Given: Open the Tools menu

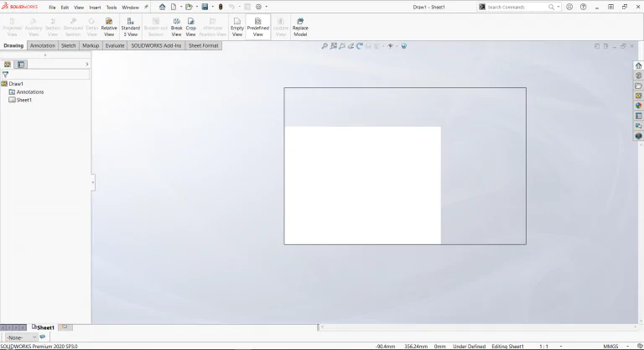Looking at the screenshot, I should [x=112, y=8].
